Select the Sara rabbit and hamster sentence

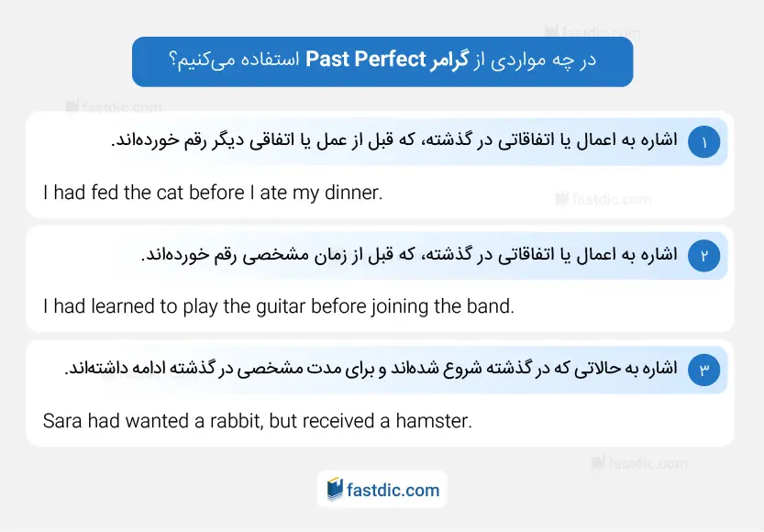click(x=257, y=420)
